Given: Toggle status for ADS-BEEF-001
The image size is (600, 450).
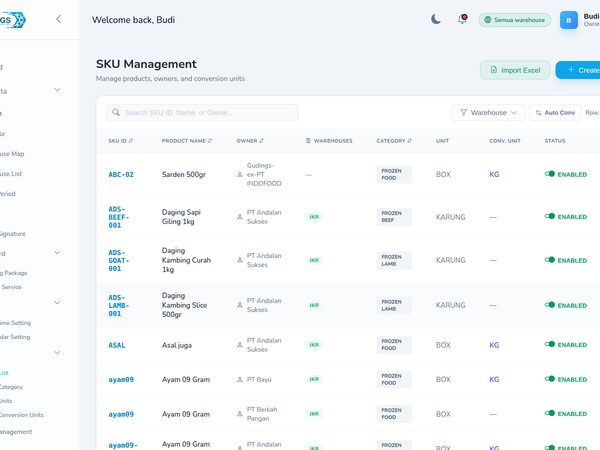Looking at the screenshot, I should (x=550, y=216).
